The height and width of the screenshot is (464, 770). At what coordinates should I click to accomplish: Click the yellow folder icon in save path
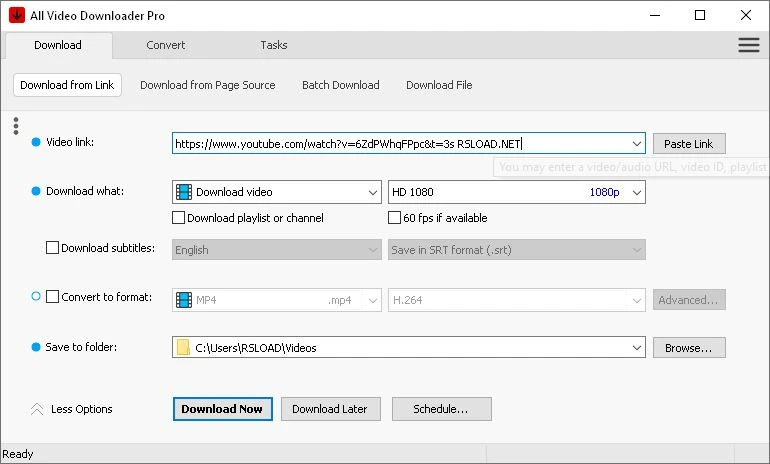[x=183, y=348]
